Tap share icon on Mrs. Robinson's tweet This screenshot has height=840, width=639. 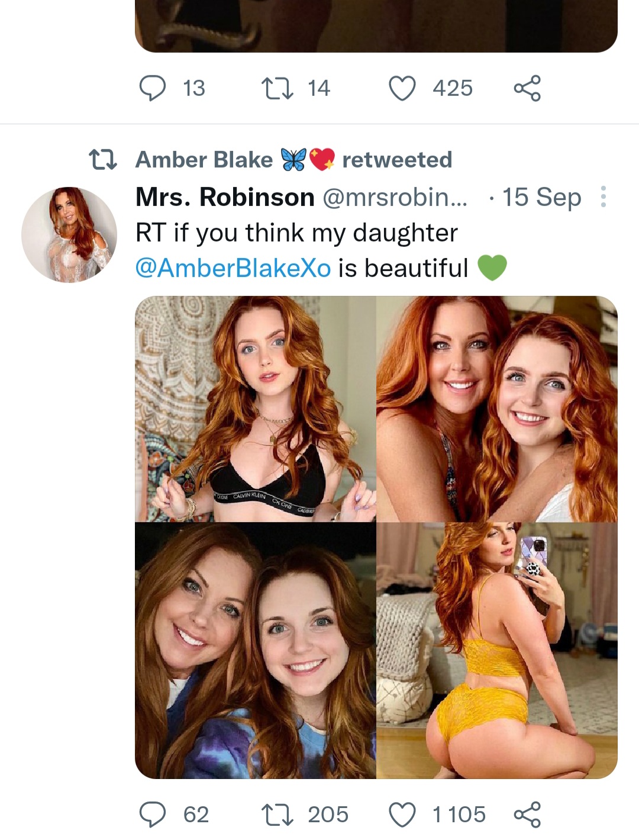click(527, 815)
